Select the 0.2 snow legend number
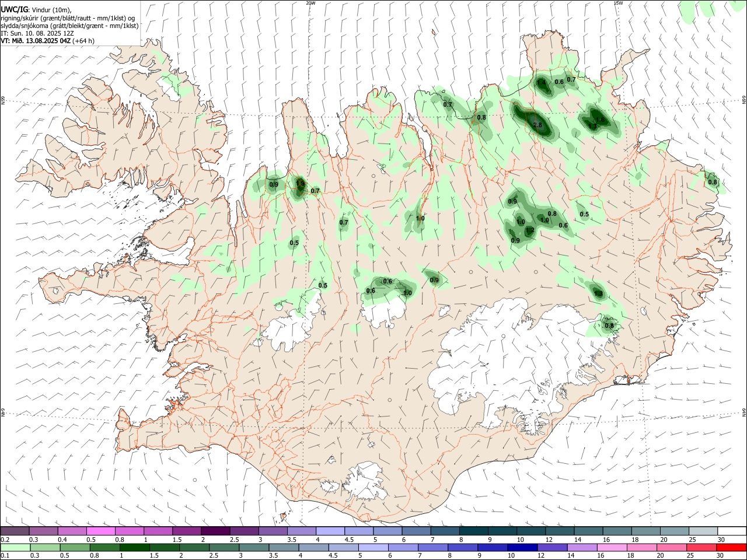This screenshot has height=560, width=747. coord(5,540)
